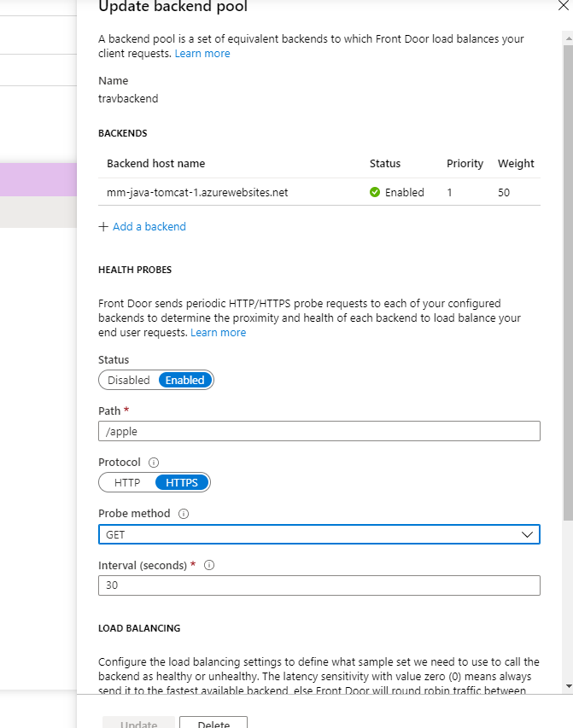Add a backend to travbackend
Screen dimensions: 573x728
[149, 226]
